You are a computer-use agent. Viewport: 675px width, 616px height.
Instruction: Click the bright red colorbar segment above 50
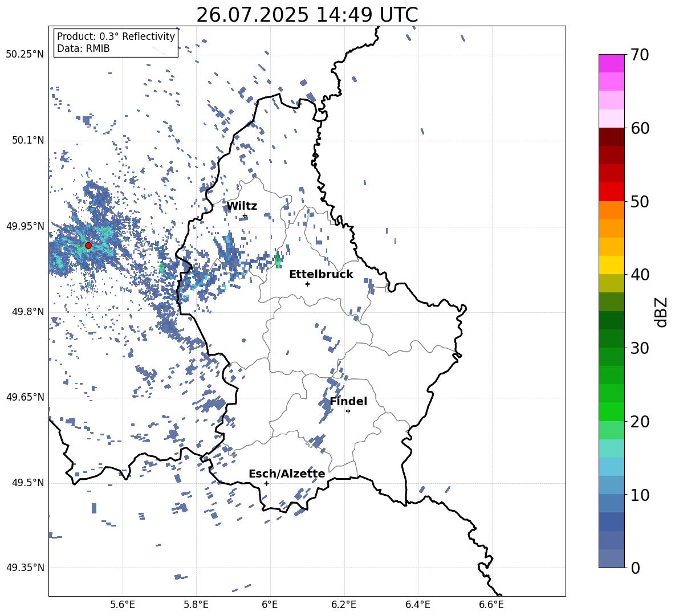(612, 192)
